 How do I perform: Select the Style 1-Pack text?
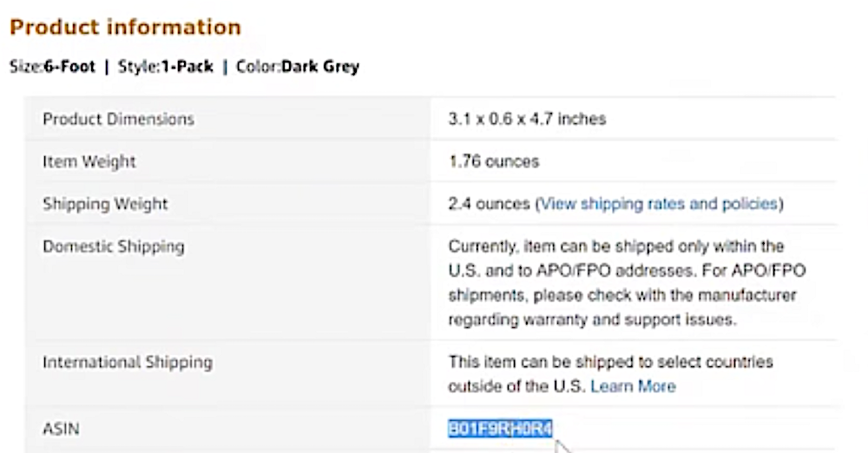(x=166, y=67)
